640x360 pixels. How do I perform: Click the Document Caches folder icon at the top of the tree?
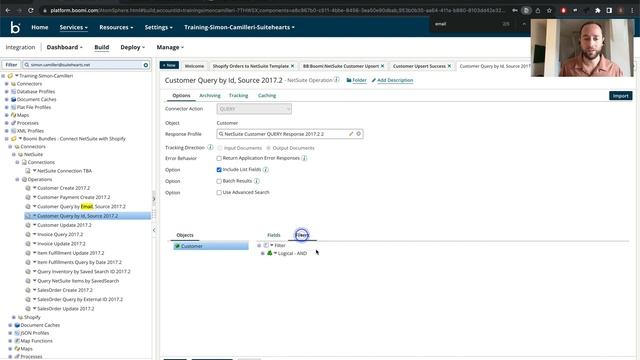13,100
